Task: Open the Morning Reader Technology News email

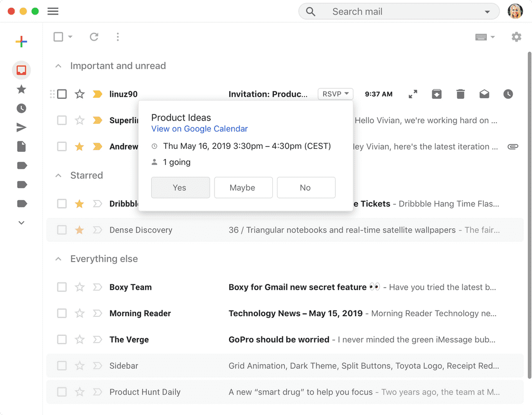Action: 285,313
